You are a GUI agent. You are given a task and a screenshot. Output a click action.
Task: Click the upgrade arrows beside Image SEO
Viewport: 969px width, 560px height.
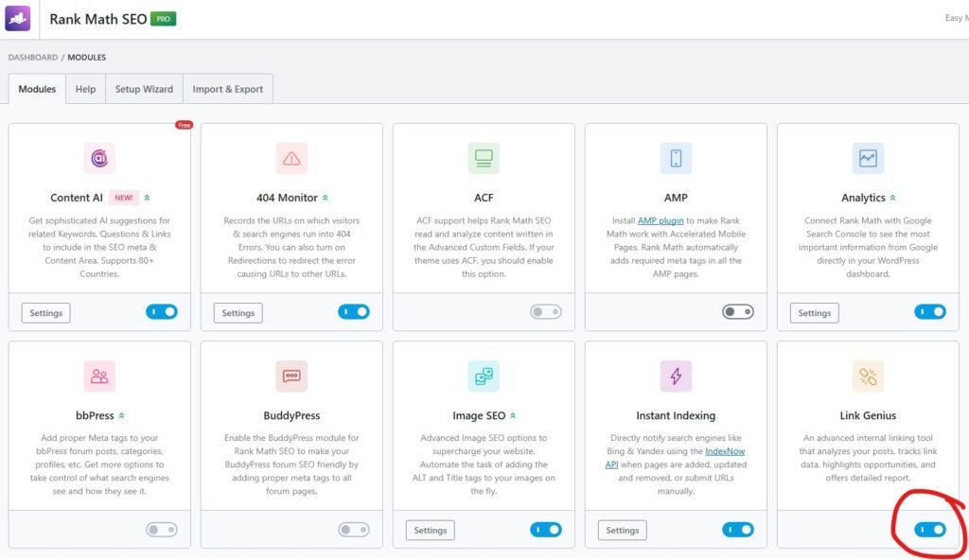click(513, 415)
